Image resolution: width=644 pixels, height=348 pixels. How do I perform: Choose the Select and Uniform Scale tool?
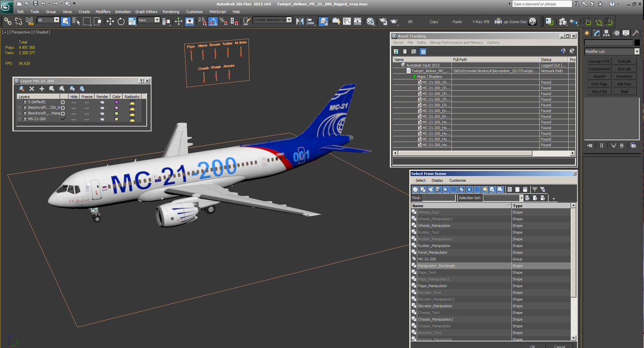[x=132, y=21]
